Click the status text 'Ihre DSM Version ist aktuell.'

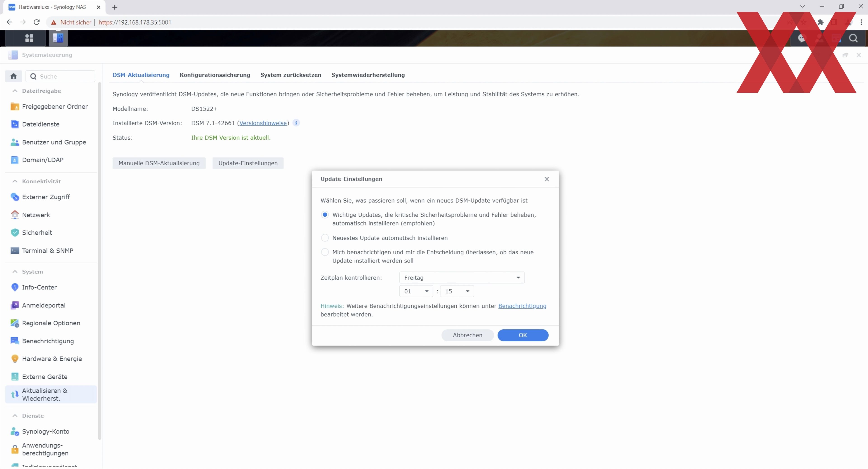tap(231, 138)
